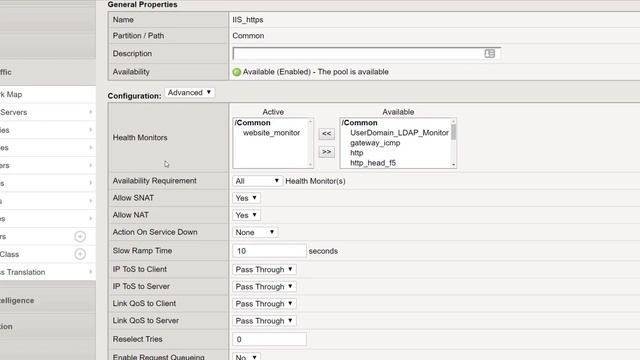Click the /Common header in Available list
The image size is (640, 360).
(360, 123)
